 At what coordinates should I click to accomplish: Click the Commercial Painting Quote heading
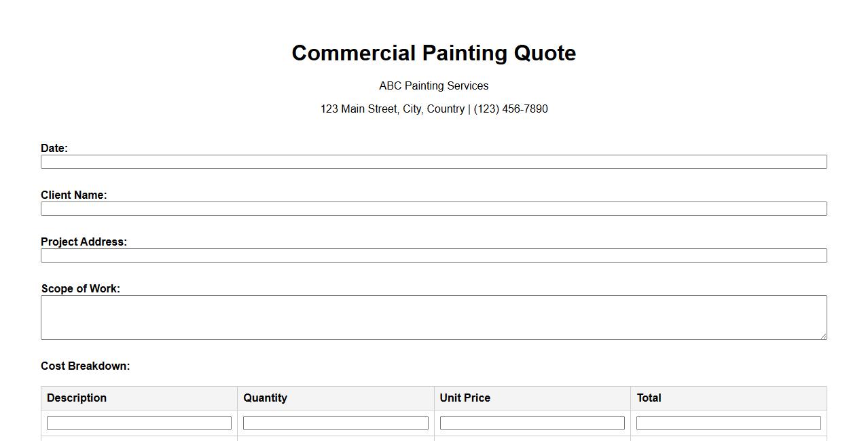click(x=433, y=53)
